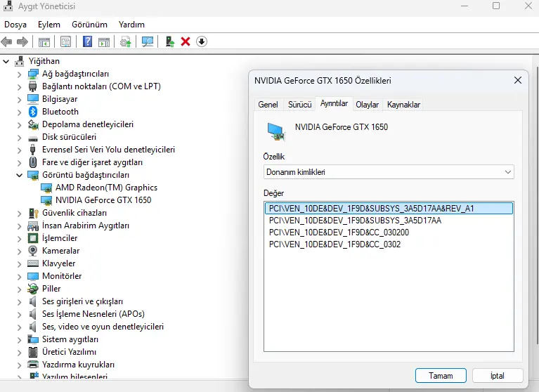The width and height of the screenshot is (539, 392).
Task: Select hardware ID ending SUBSYS_3A5D17AA&REV_A1
Action: [389, 209]
